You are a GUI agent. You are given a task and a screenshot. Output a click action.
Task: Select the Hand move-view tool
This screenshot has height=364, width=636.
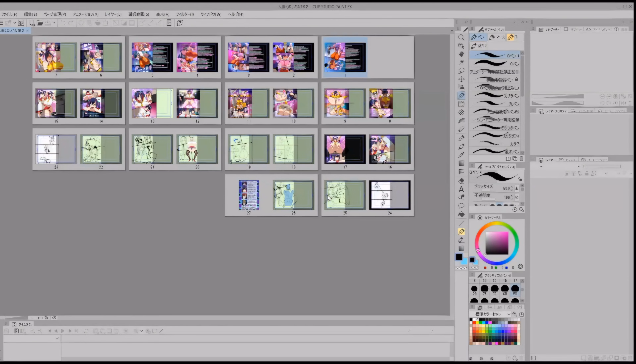461,54
